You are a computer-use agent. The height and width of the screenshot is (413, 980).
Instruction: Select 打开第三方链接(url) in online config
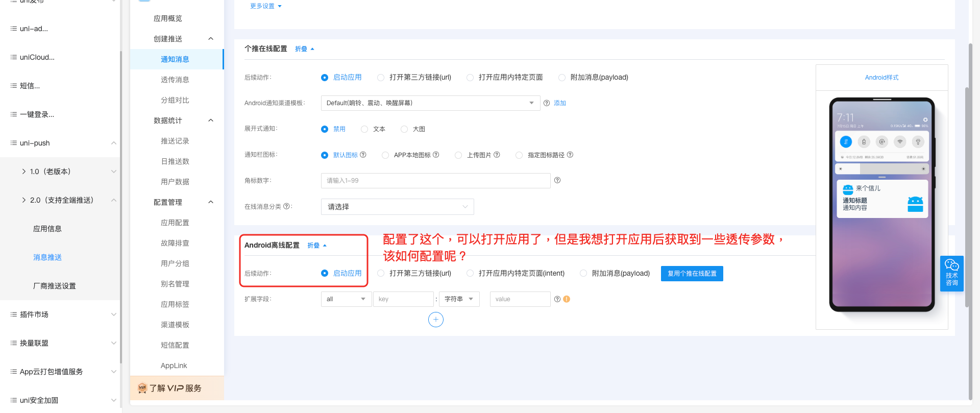381,78
